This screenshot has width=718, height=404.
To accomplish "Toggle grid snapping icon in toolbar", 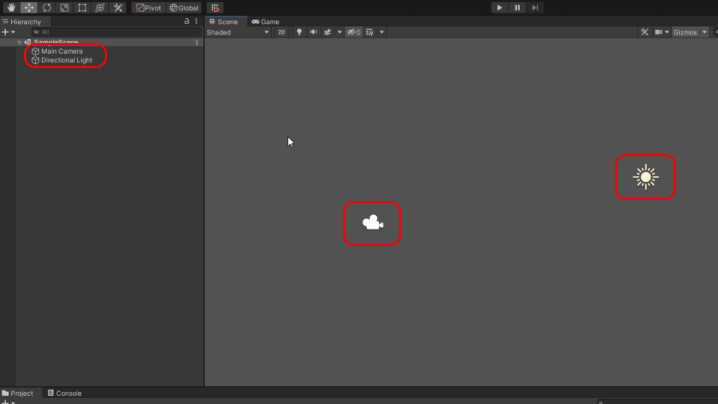I will [215, 8].
